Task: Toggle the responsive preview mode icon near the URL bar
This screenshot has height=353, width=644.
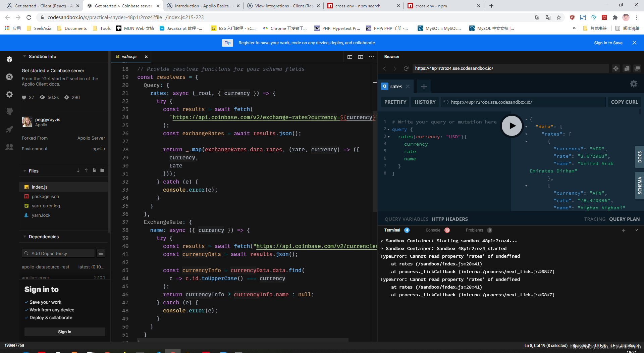Action: [x=627, y=68]
